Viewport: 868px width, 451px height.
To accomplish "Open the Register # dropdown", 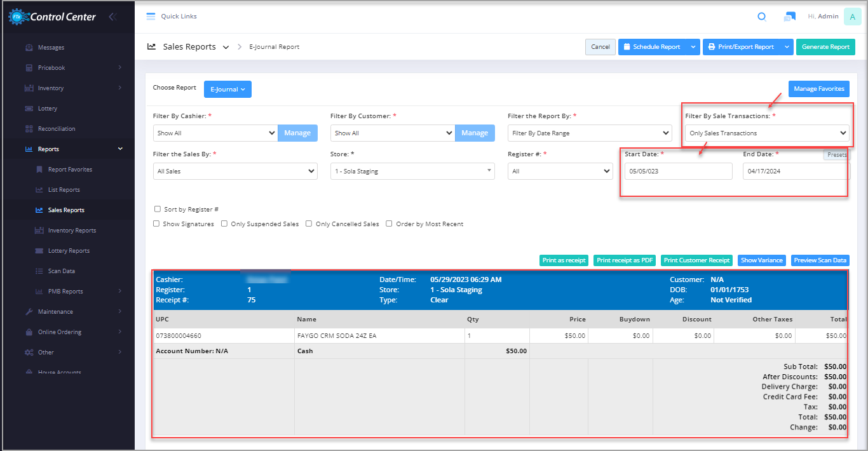I will pos(560,171).
